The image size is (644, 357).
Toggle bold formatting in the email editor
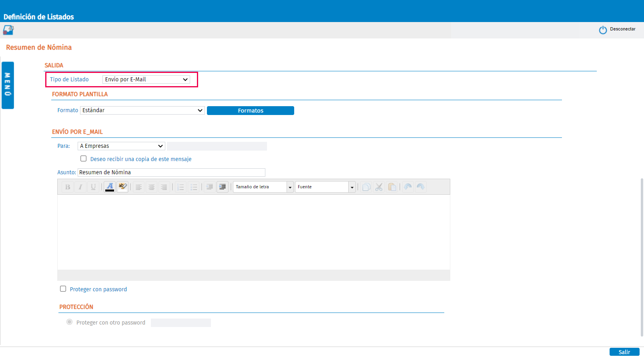point(68,187)
